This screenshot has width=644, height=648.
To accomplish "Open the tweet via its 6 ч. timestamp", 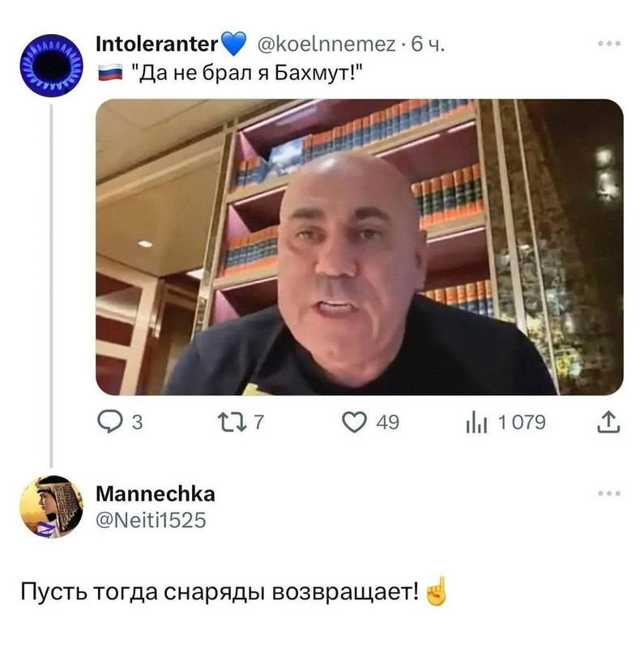I will click(428, 45).
